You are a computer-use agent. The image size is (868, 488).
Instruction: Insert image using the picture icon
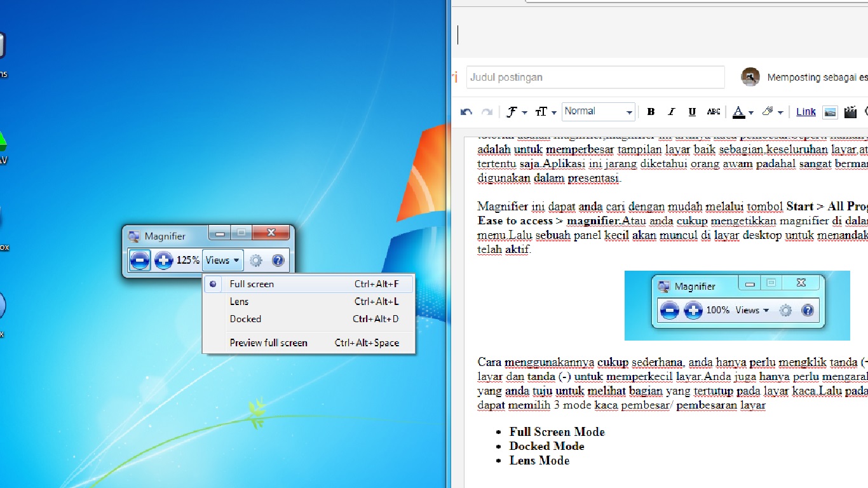click(x=830, y=112)
